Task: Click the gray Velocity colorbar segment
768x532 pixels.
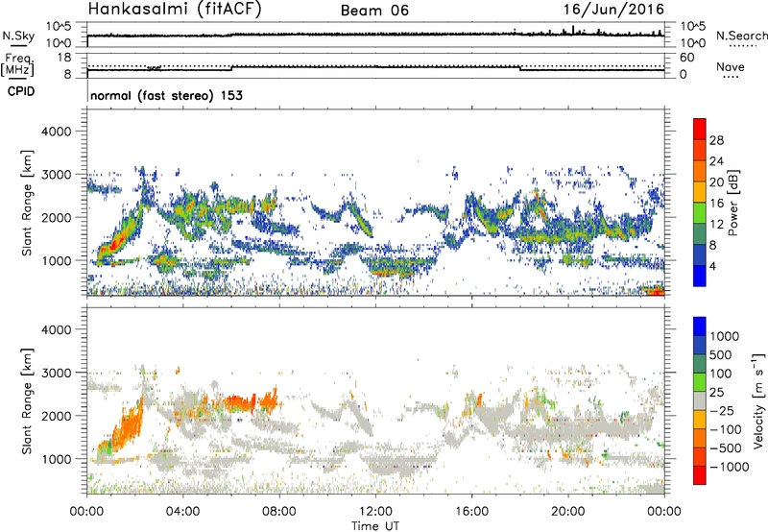Action: tap(700, 400)
